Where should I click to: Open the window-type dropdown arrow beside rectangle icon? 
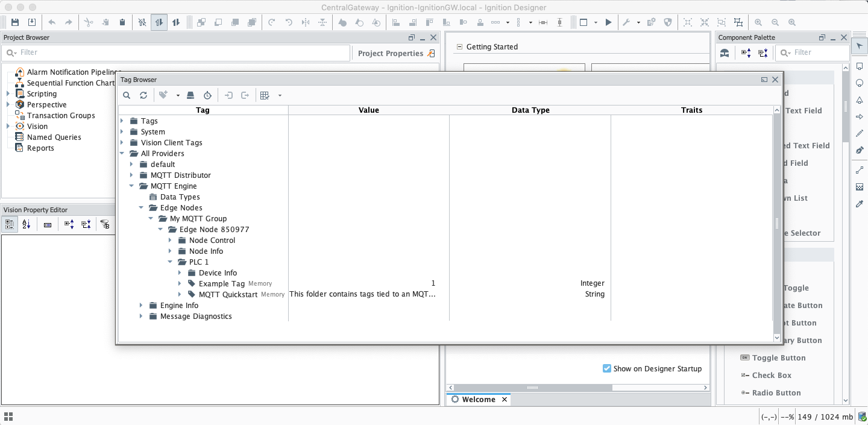(596, 23)
